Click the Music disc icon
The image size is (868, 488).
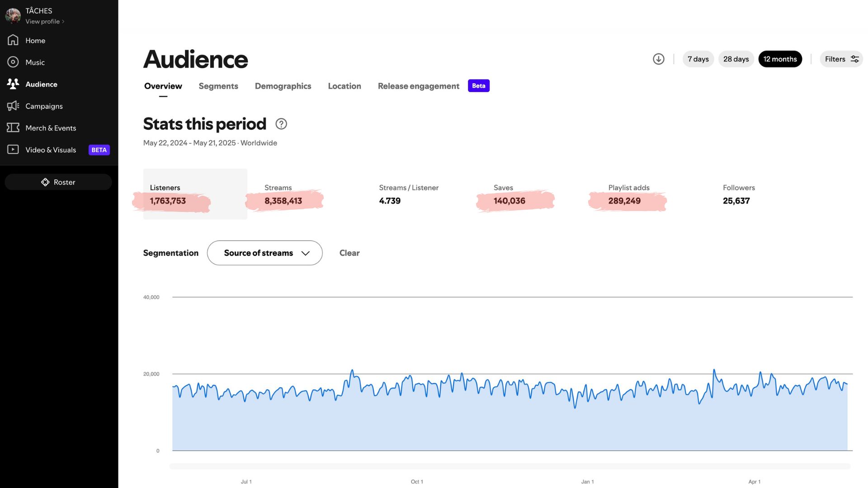(x=13, y=62)
